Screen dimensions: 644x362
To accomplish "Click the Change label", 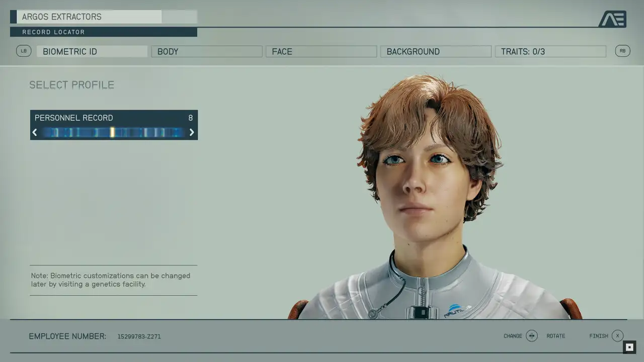I will click(x=513, y=336).
